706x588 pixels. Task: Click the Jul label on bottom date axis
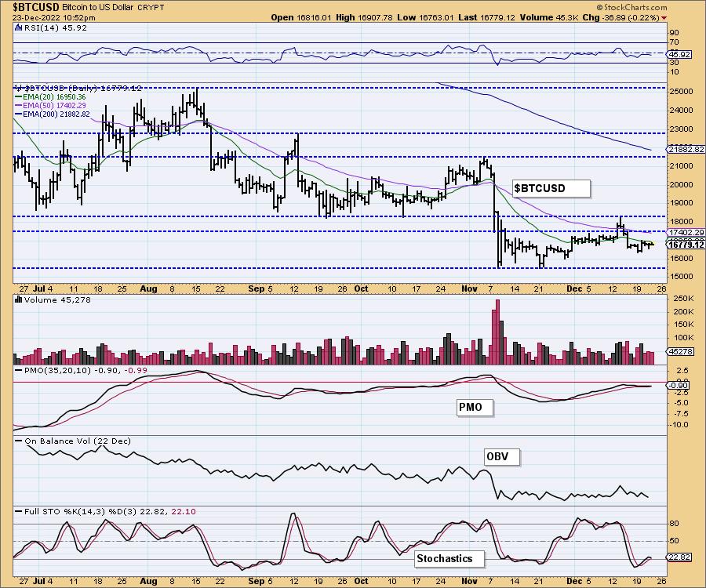38,581
